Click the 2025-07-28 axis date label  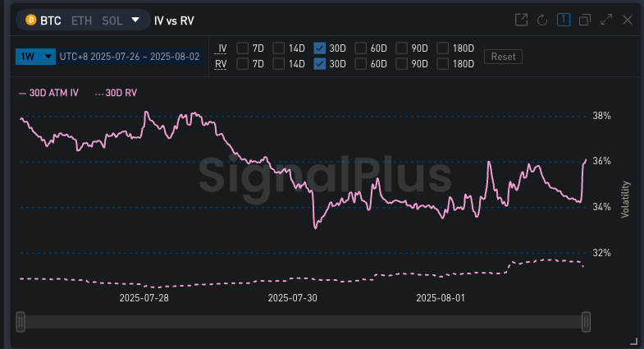tap(144, 298)
